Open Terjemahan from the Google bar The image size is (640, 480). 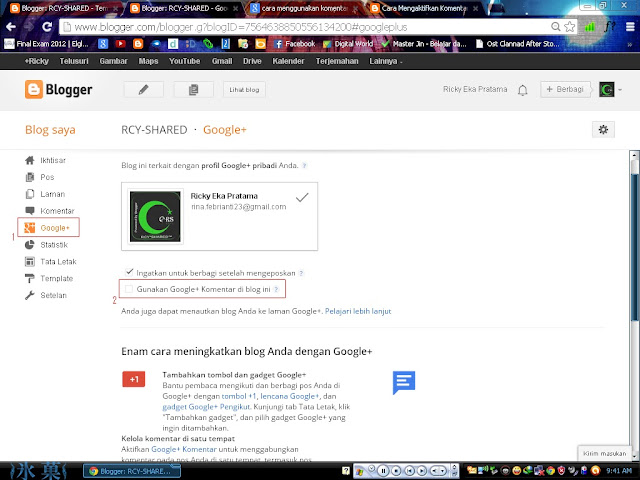pos(337,61)
